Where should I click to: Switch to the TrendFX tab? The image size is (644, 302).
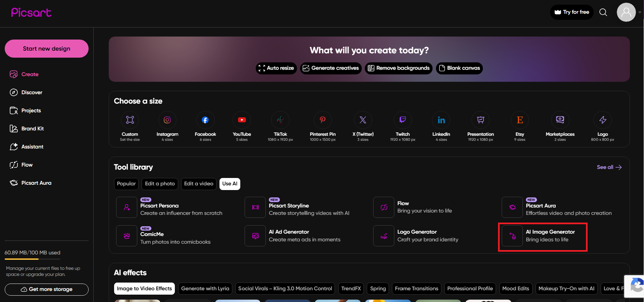click(351, 289)
